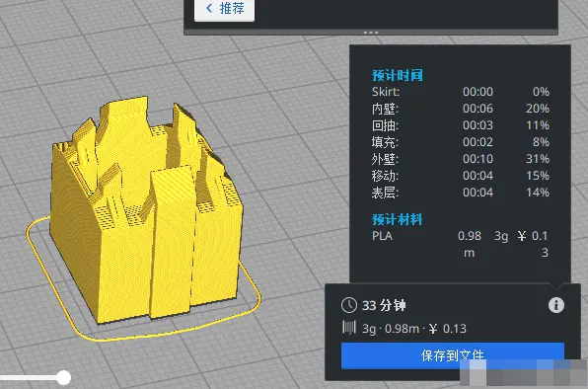Image resolution: width=588 pixels, height=389 pixels.
Task: Click the 内壁 time row showing 20%
Action: point(460,109)
